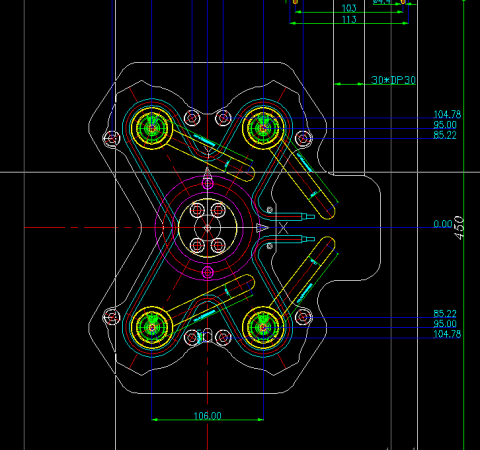The width and height of the screenshot is (480, 450).
Task: Pick the lower 95.00 ordinate label
Action: point(445,323)
